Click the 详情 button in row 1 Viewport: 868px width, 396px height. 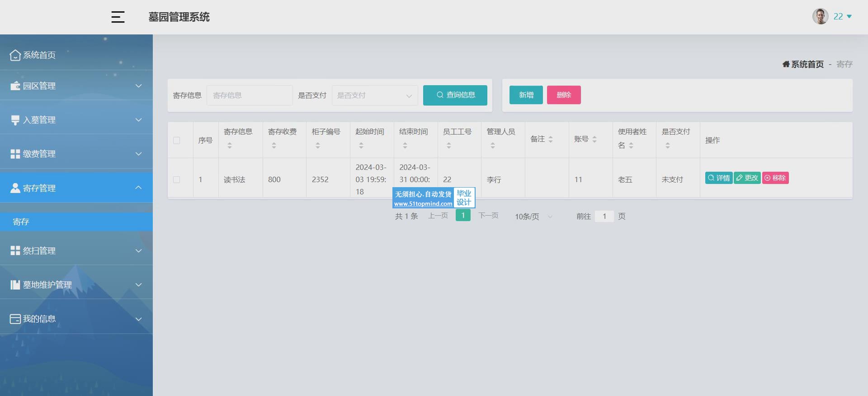718,178
